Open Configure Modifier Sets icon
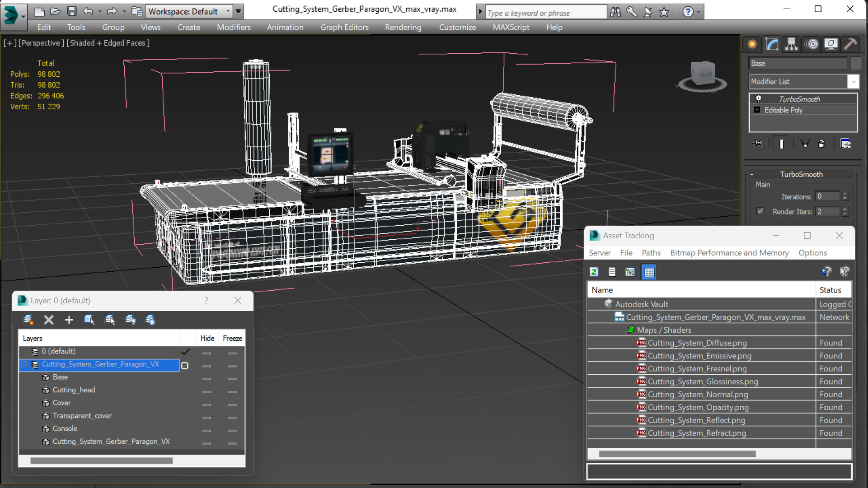Image resolution: width=868 pixels, height=488 pixels. pyautogui.click(x=845, y=144)
